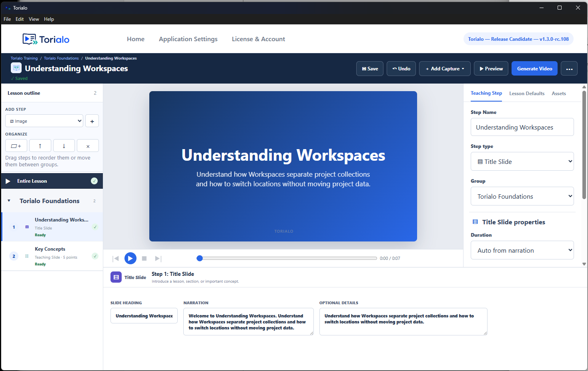Click the title slide icon for step 1
This screenshot has height=371, width=588.
click(27, 227)
